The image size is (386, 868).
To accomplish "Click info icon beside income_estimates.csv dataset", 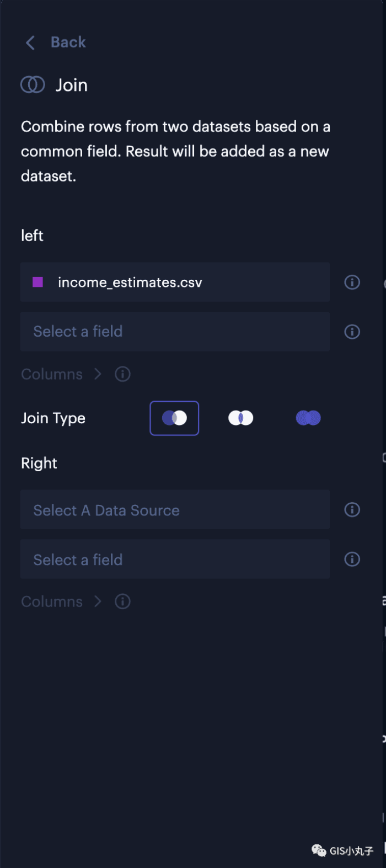I will click(x=352, y=283).
